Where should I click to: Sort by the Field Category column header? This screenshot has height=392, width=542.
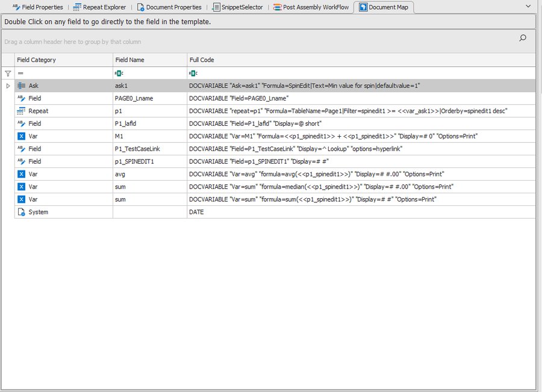64,60
